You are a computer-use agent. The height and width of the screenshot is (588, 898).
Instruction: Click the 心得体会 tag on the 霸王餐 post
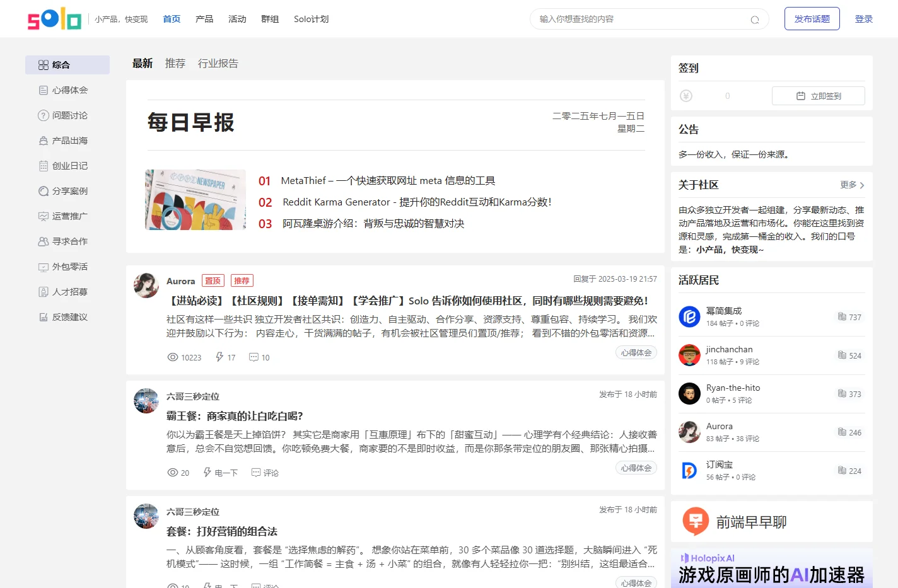[636, 468]
